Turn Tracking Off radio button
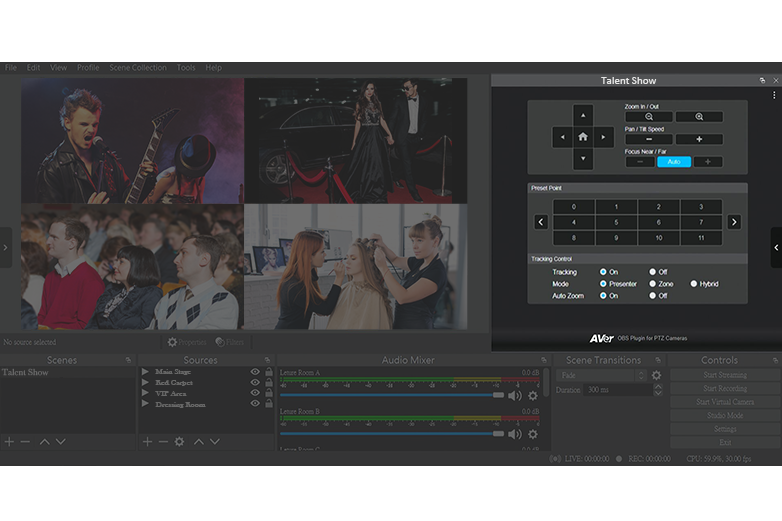 [652, 272]
